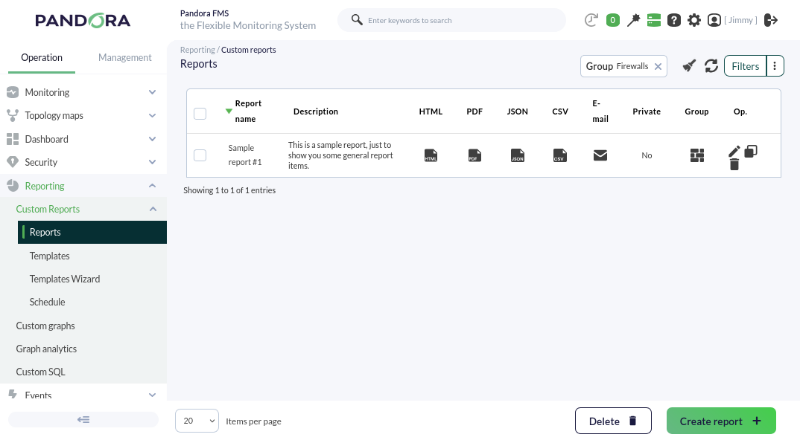Open the Jimmy user profile icon
The width and height of the screenshot is (800, 440).
click(714, 20)
